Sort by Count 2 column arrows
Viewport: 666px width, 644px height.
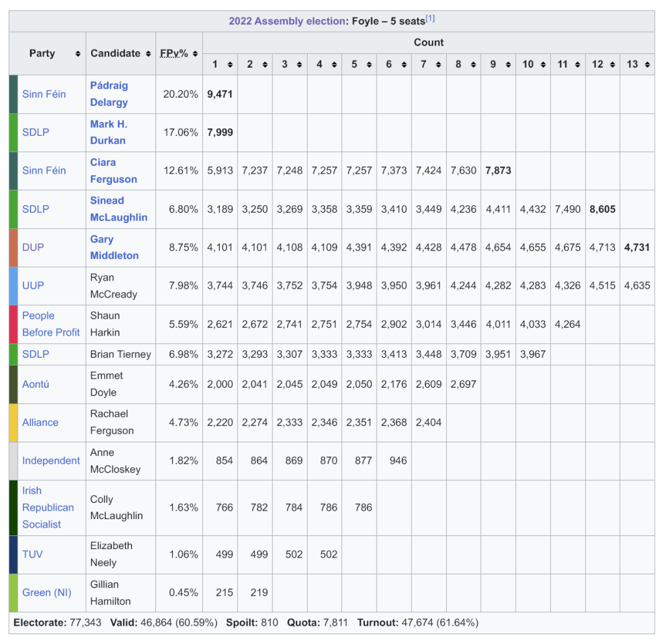265,64
